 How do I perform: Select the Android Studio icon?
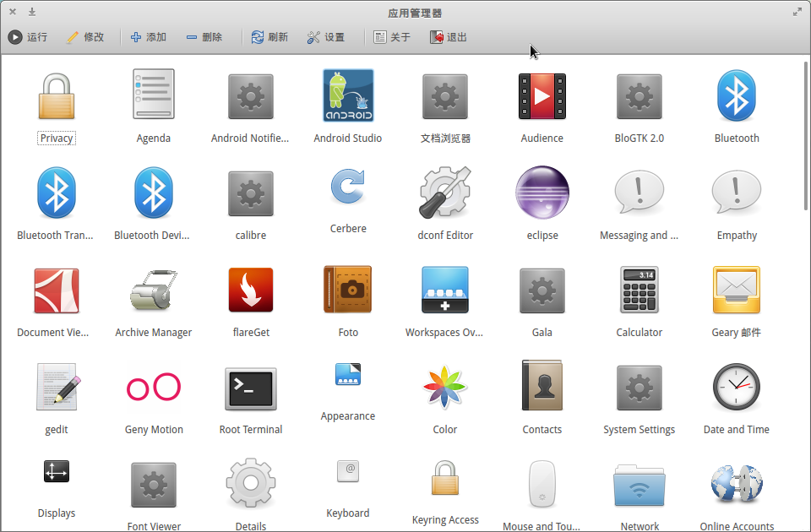coord(348,95)
